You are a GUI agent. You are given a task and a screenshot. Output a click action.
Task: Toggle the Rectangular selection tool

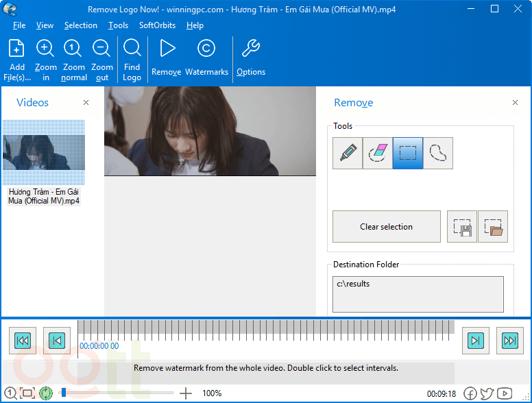coord(407,153)
